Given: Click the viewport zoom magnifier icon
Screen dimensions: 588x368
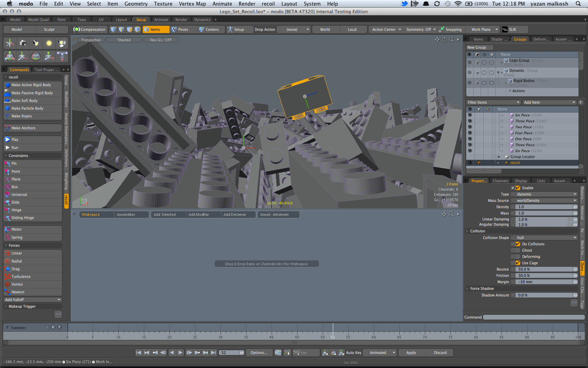Looking at the screenshot, I should (x=451, y=40).
